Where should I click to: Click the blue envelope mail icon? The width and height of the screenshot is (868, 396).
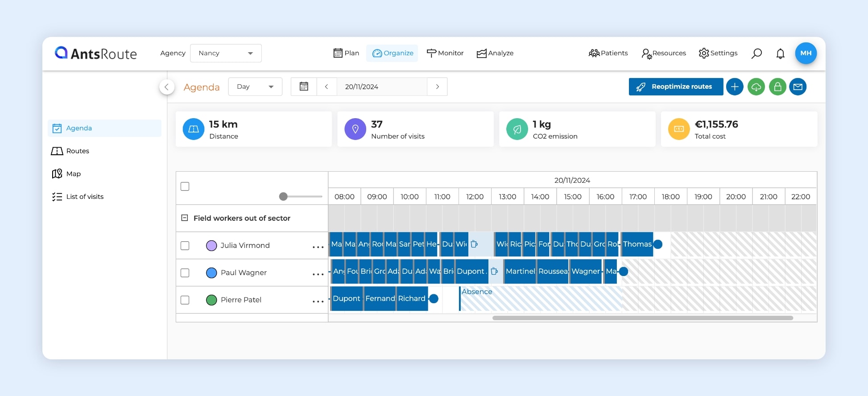pos(798,87)
